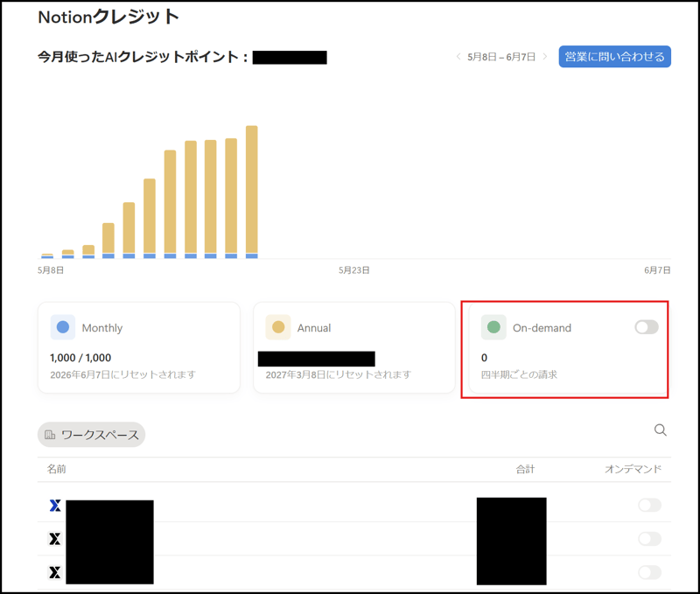Toggle on-demand for third workspace row

pos(649,572)
